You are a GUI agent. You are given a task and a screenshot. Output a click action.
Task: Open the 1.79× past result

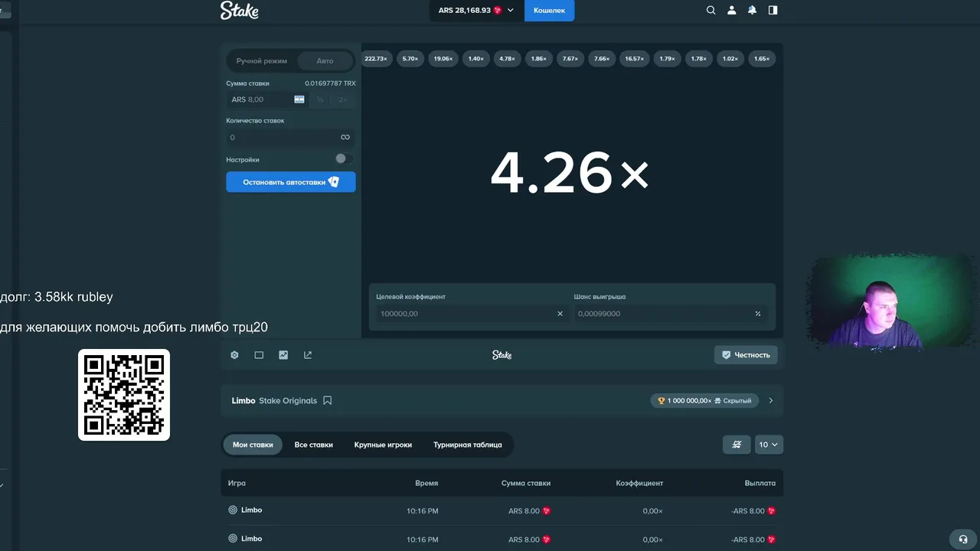[667, 59]
